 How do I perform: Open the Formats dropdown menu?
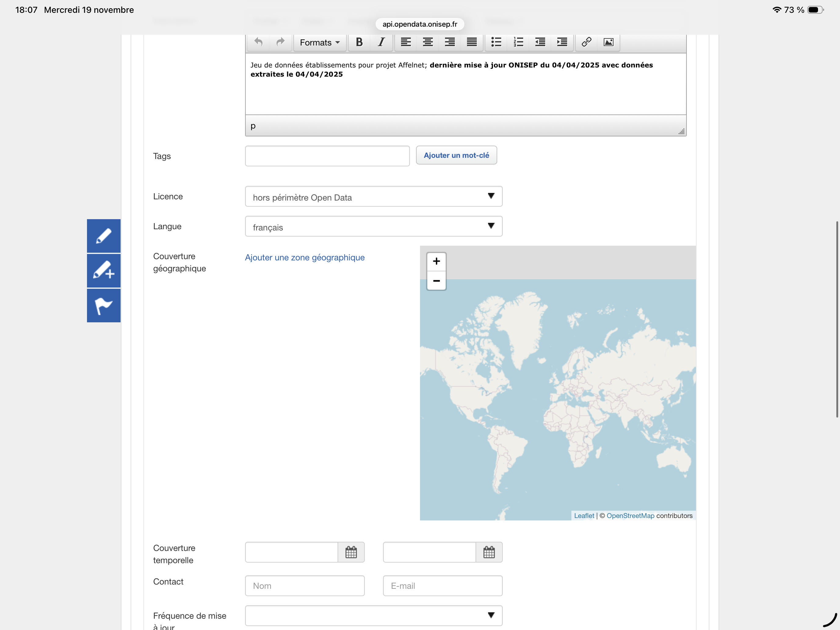319,42
